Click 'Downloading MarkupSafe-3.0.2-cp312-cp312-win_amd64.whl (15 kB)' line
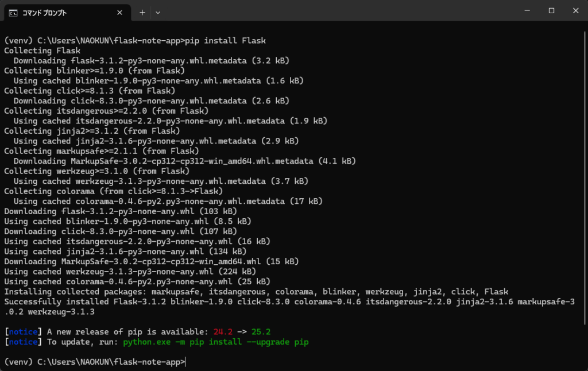 pos(152,261)
